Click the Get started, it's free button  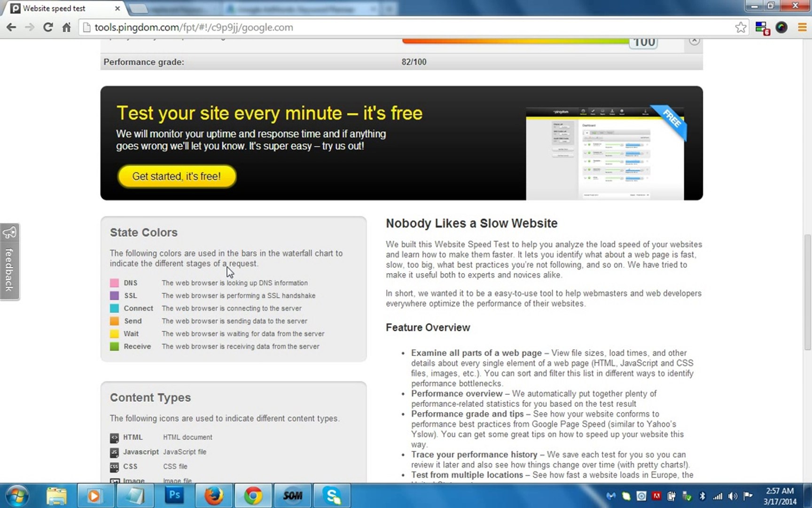click(176, 176)
